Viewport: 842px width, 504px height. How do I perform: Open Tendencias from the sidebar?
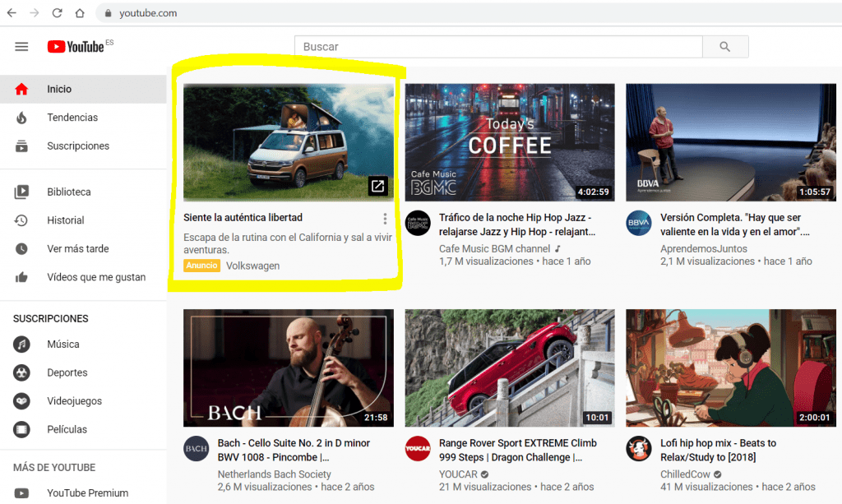coord(83,118)
